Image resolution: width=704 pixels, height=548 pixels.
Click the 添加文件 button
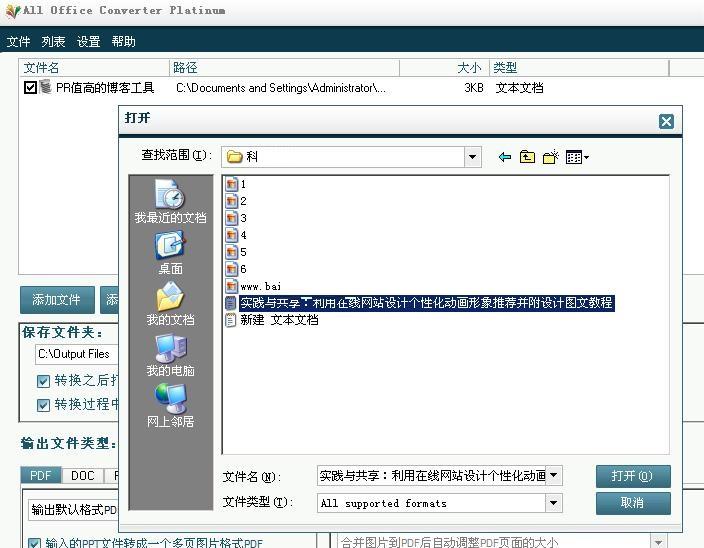[x=57, y=300]
